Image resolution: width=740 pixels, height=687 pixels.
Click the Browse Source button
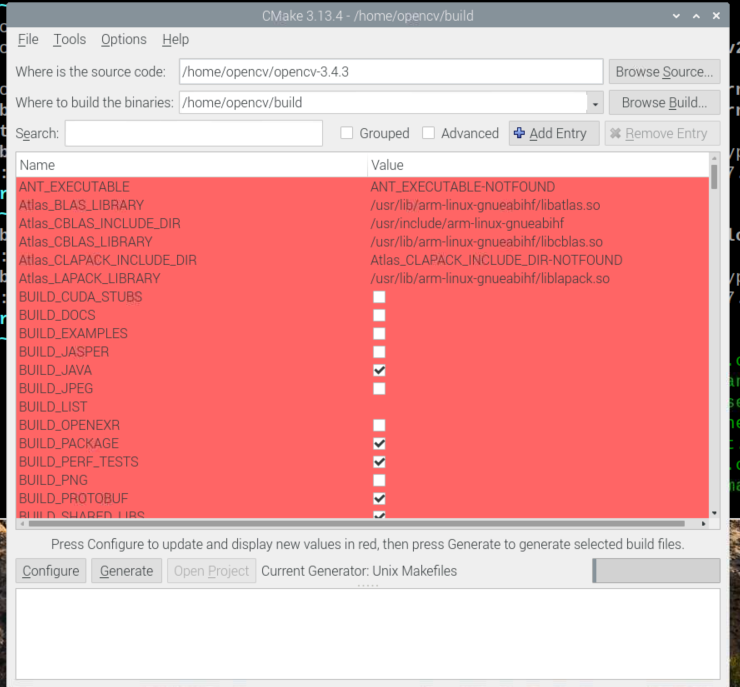point(664,72)
